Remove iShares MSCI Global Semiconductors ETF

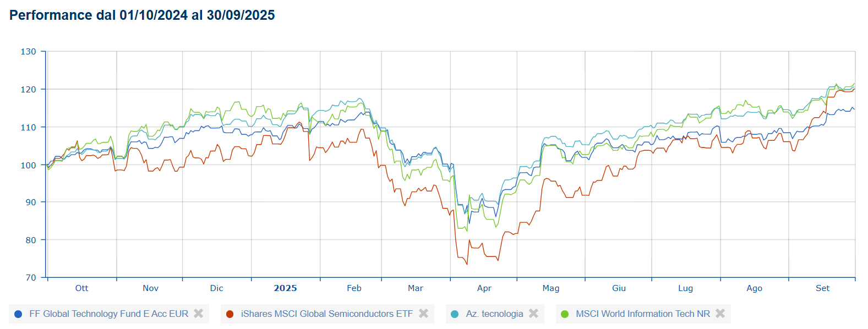pyautogui.click(x=423, y=314)
